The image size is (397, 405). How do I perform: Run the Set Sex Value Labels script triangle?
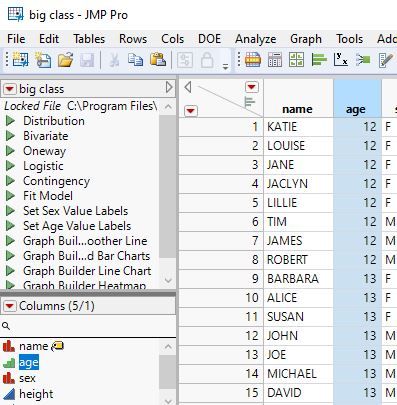pos(10,211)
